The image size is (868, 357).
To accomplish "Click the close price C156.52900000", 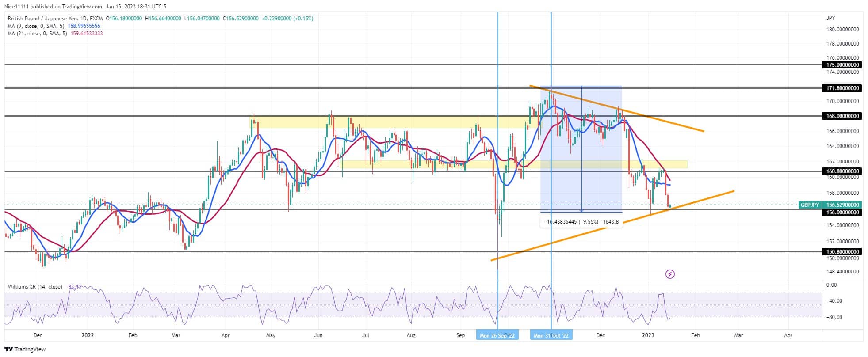I will 241,19.
